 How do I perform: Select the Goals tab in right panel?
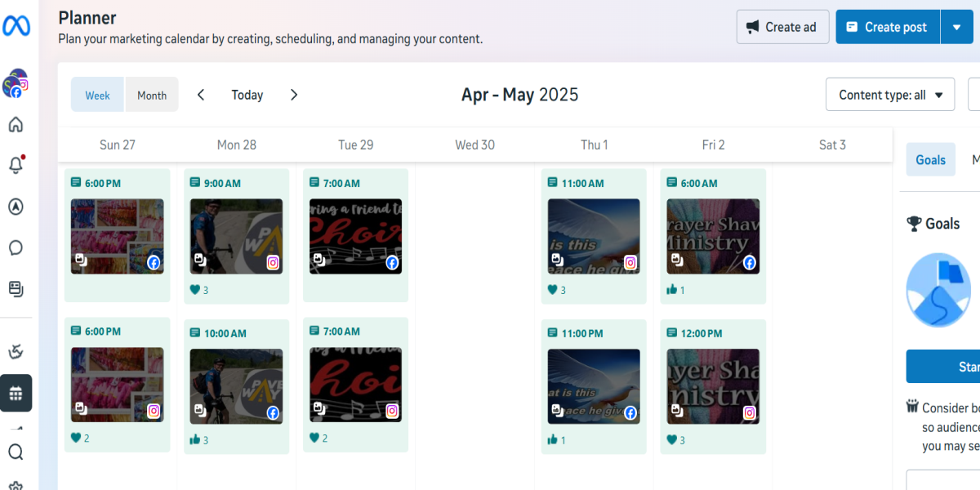click(x=930, y=160)
